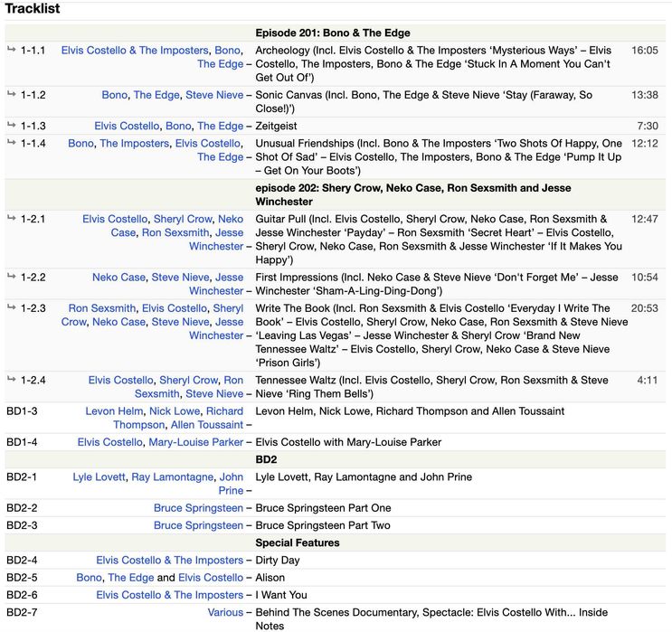Click track position BD2-7
This screenshot has width=672, height=632.
pos(23,612)
